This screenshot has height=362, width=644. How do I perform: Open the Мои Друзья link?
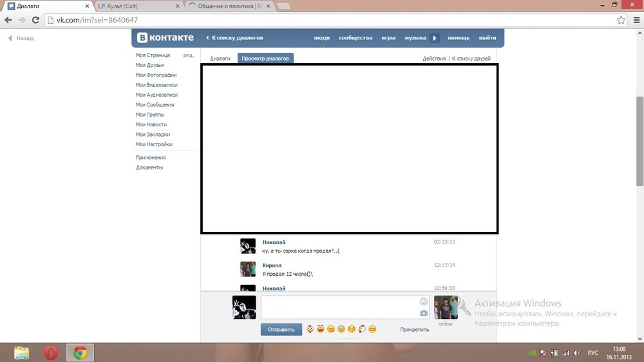point(149,65)
